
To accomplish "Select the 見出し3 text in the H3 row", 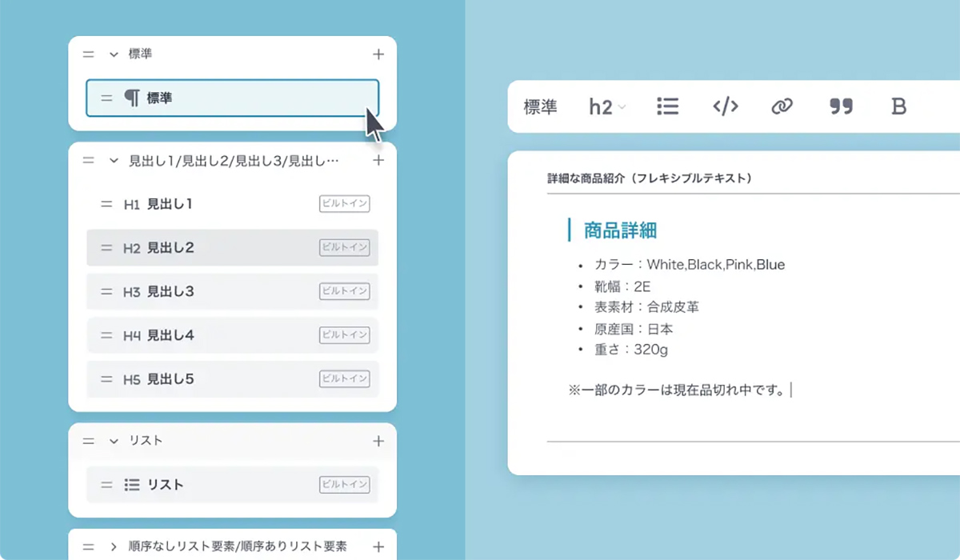I will coord(170,292).
